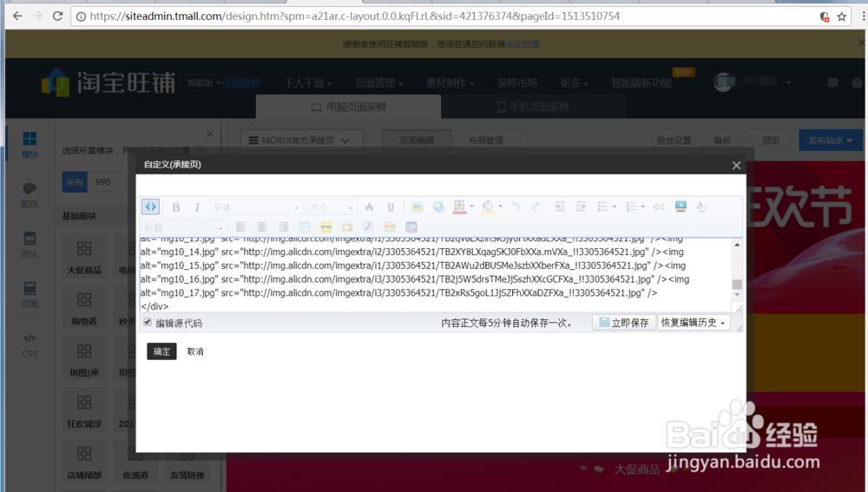Click the 点此反馈 feedback link
This screenshot has height=492, width=868.
tap(522, 43)
